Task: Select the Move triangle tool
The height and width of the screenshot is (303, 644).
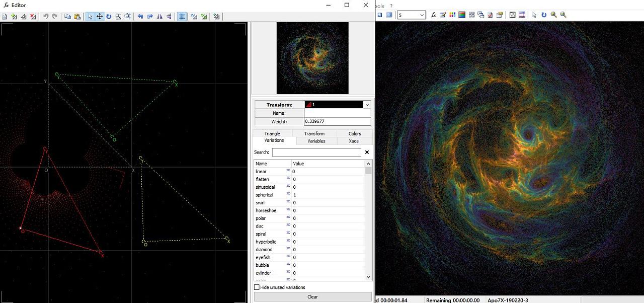Action: coord(100,17)
